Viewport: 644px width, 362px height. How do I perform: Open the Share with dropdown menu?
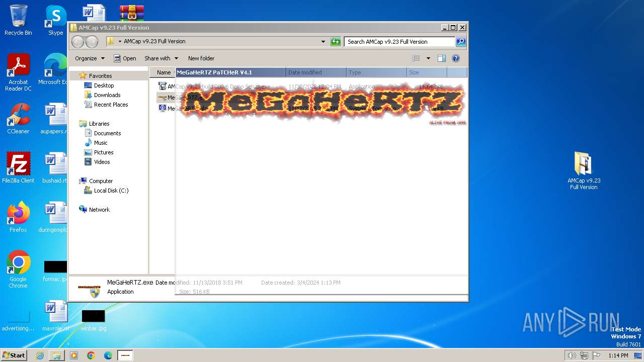tap(162, 58)
